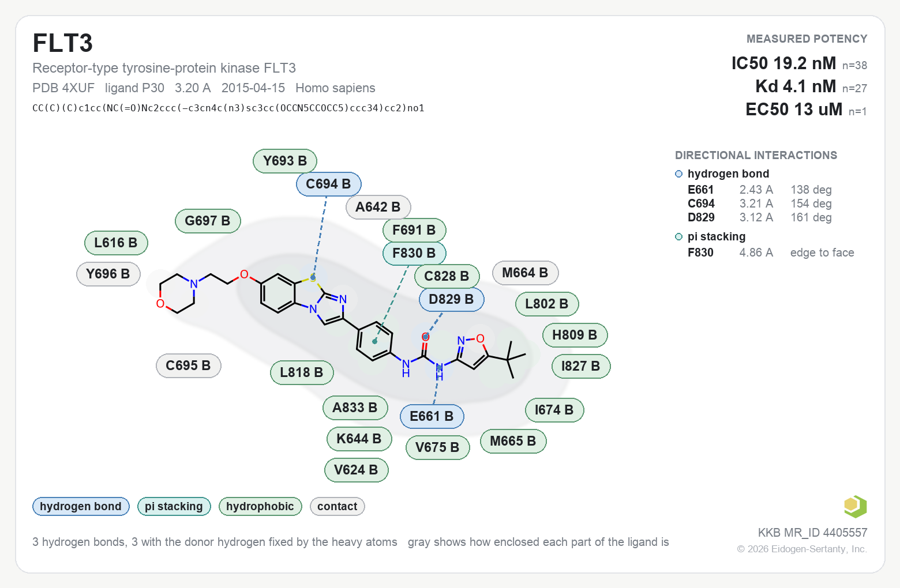Select residue label C694 B
The width and height of the screenshot is (900, 588).
(328, 184)
